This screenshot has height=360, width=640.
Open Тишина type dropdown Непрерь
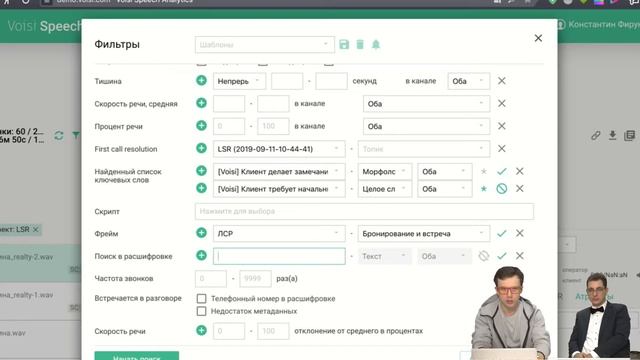[239, 81]
